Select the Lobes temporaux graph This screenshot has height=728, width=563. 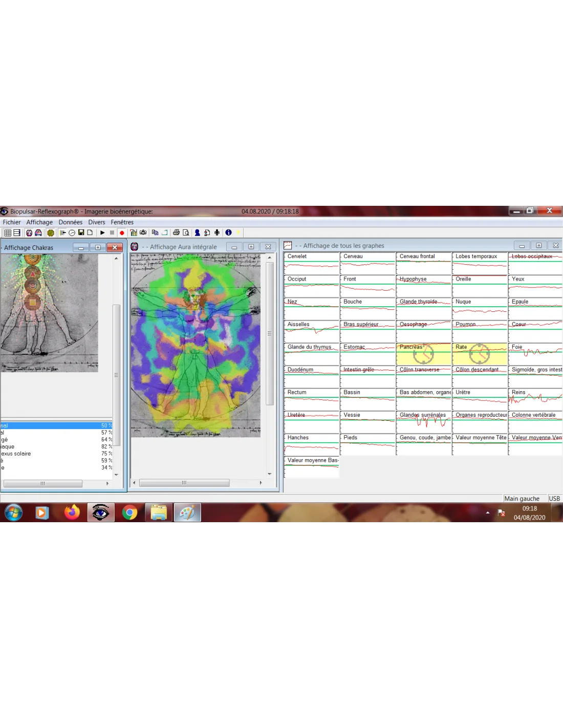coord(480,263)
